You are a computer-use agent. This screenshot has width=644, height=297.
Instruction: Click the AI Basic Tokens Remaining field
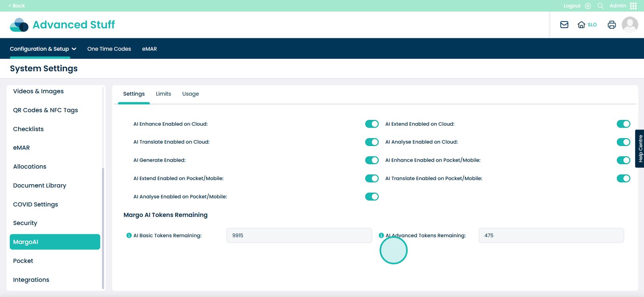click(299, 235)
